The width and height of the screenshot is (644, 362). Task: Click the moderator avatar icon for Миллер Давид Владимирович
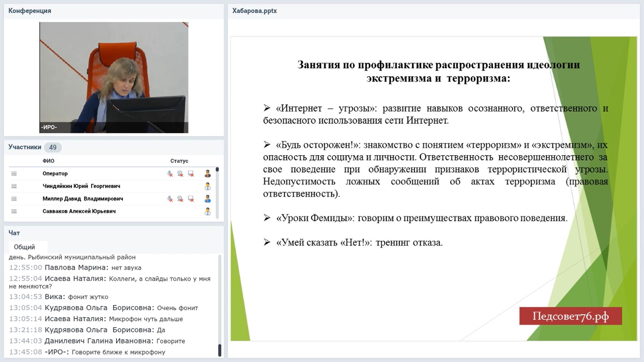click(208, 199)
